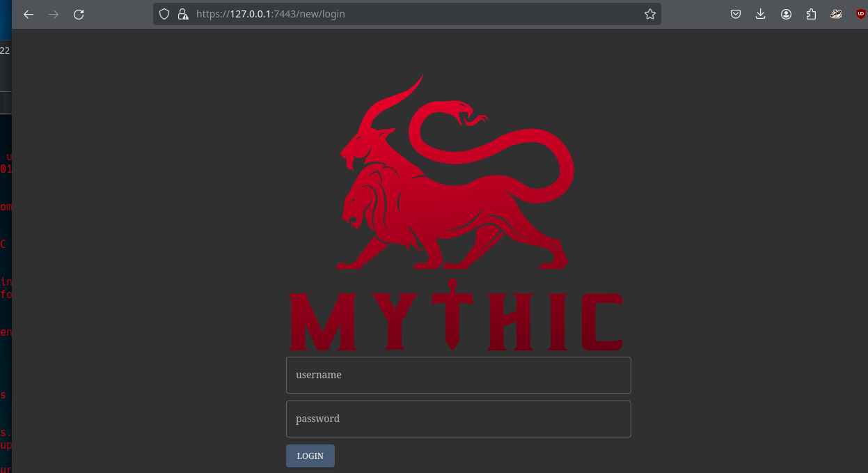The width and height of the screenshot is (868, 473).
Task: Click the extension icon left of uBlock
Action: click(x=836, y=14)
